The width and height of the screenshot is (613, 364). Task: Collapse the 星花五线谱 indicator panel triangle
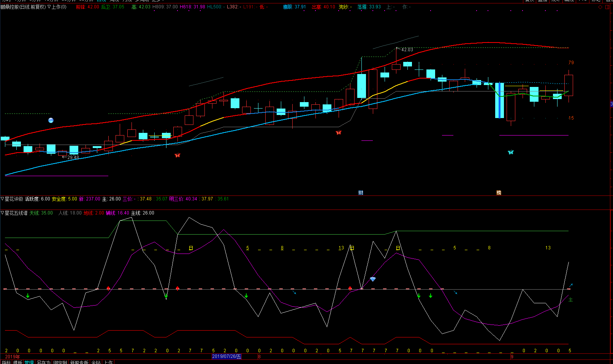(2, 213)
